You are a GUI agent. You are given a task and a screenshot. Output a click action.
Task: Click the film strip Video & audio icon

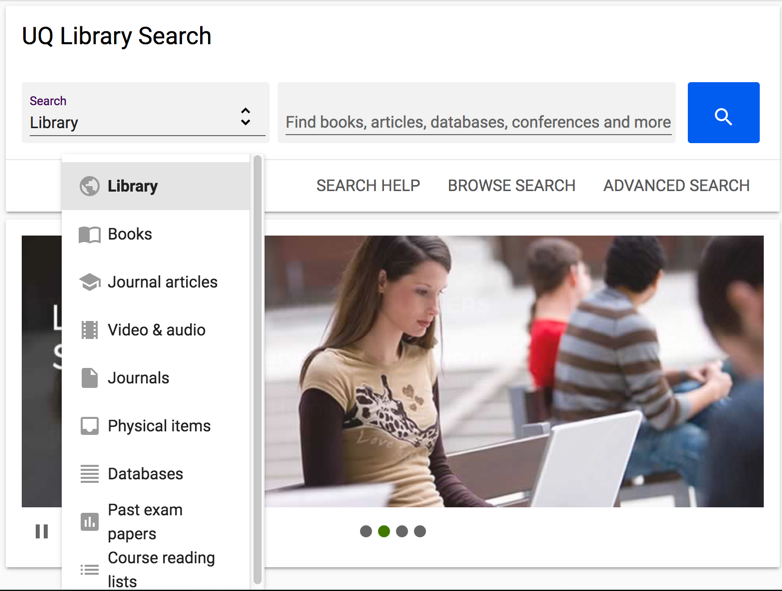click(89, 330)
